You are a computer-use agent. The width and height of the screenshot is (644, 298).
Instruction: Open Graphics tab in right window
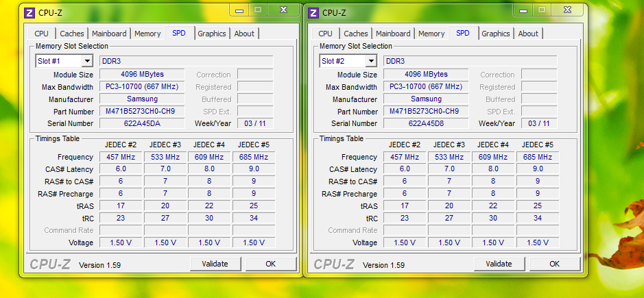[496, 34]
